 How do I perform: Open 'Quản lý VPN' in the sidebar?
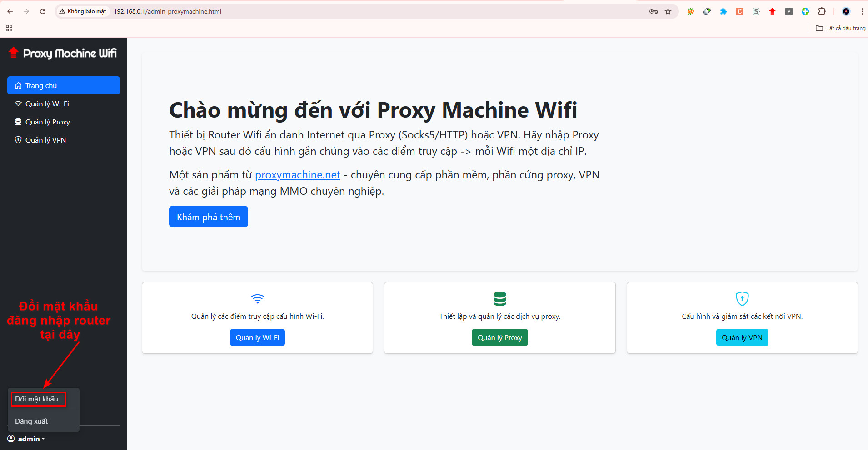[x=64, y=140]
